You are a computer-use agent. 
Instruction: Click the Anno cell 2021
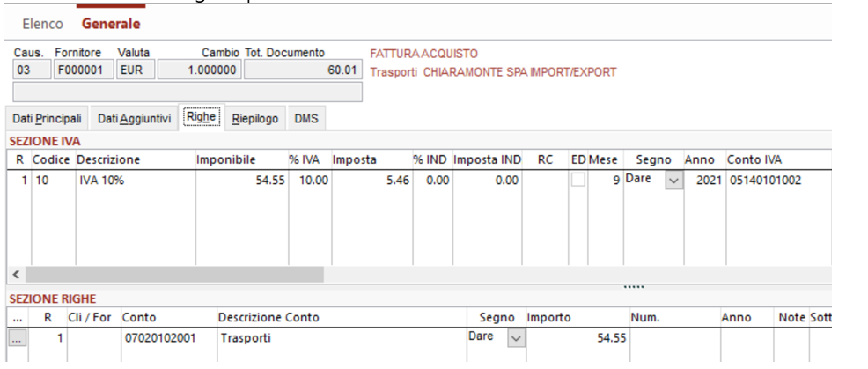pyautogui.click(x=704, y=181)
